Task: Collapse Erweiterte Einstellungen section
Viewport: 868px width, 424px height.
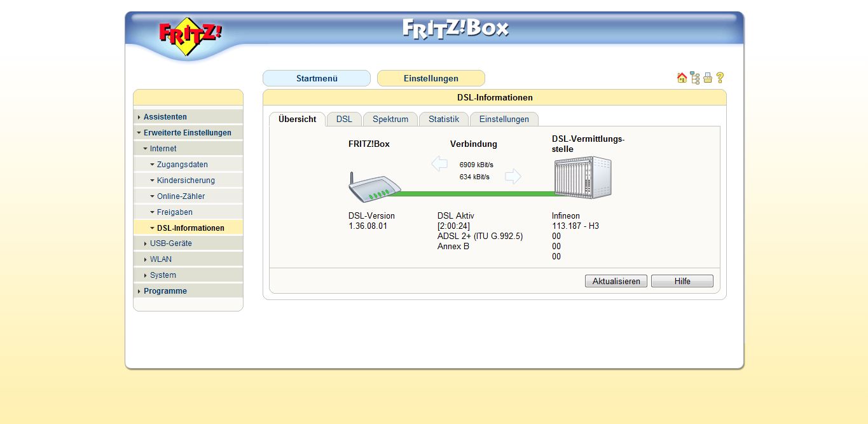Action: point(188,133)
